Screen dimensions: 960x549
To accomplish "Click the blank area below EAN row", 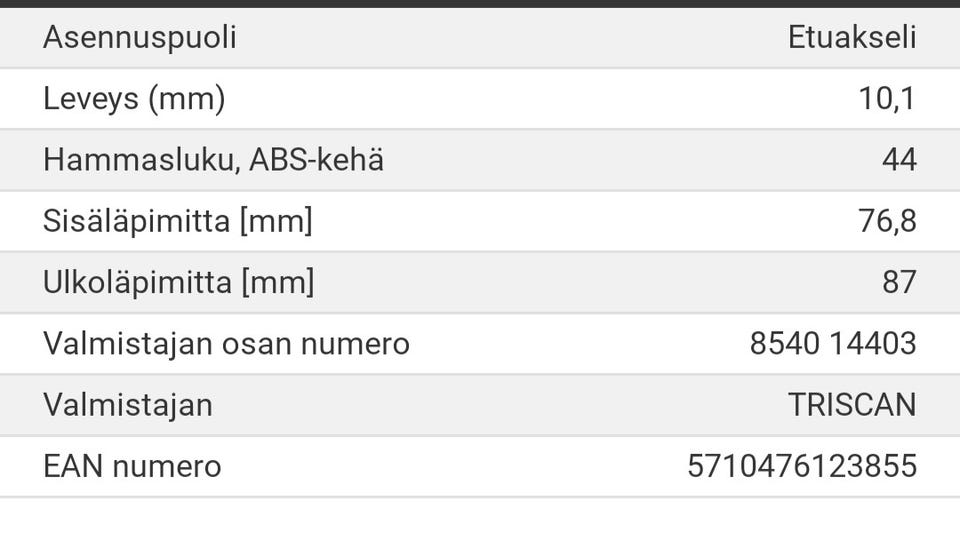I will tap(480, 523).
